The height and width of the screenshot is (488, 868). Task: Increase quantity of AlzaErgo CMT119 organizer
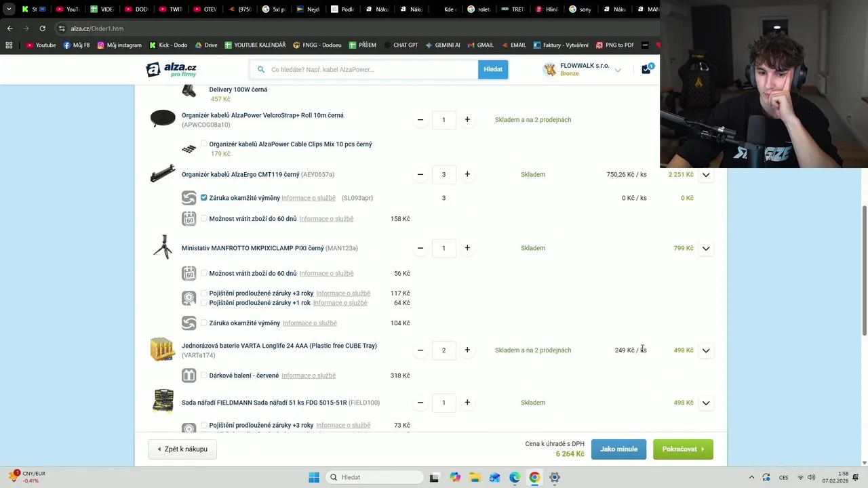(x=467, y=174)
